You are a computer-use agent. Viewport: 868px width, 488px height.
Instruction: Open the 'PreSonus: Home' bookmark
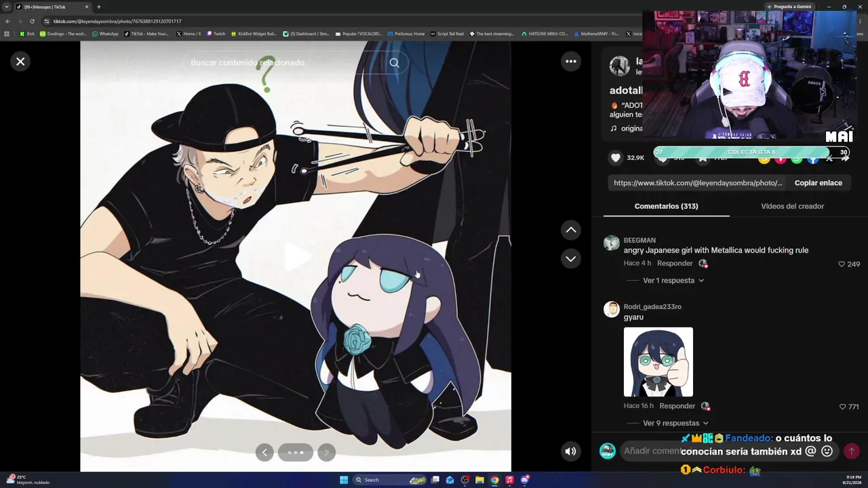(406, 33)
